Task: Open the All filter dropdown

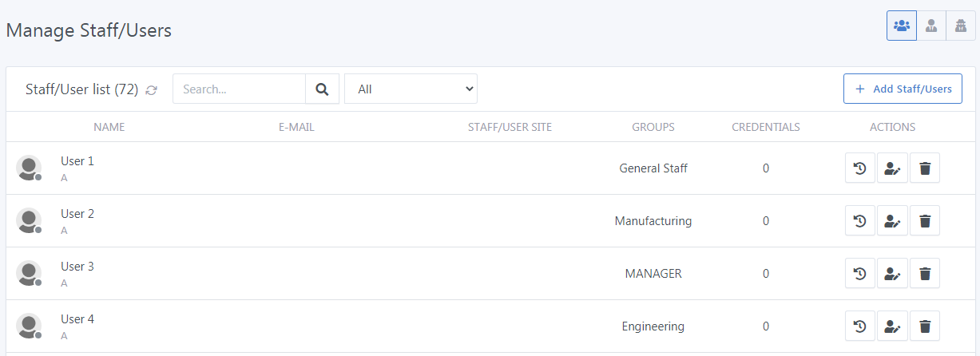Action: click(411, 89)
